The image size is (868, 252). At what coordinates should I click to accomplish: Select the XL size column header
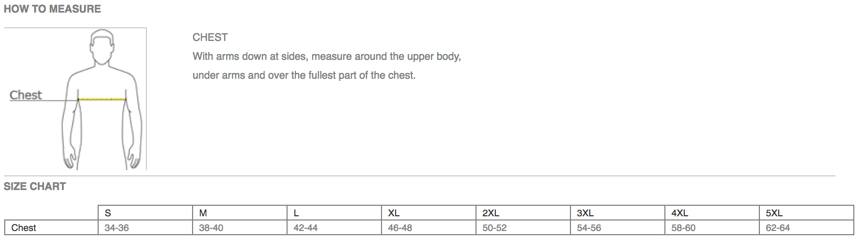click(429, 213)
